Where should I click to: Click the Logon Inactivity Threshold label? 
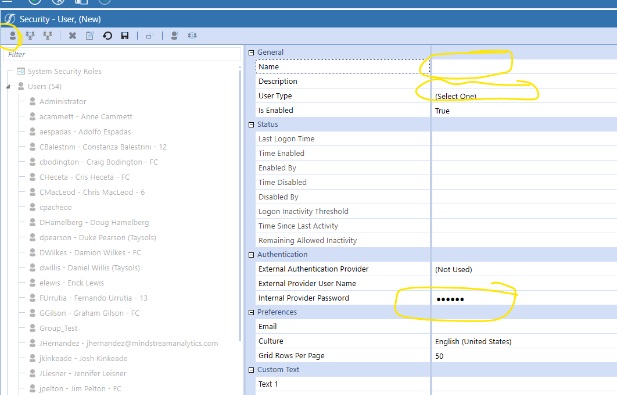point(303,211)
